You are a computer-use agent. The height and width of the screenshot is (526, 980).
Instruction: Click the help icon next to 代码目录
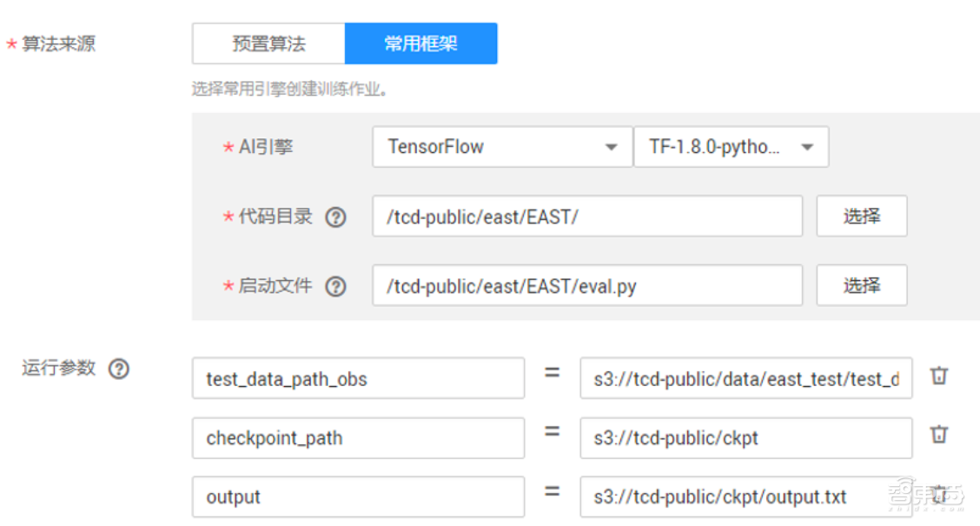click(x=335, y=217)
